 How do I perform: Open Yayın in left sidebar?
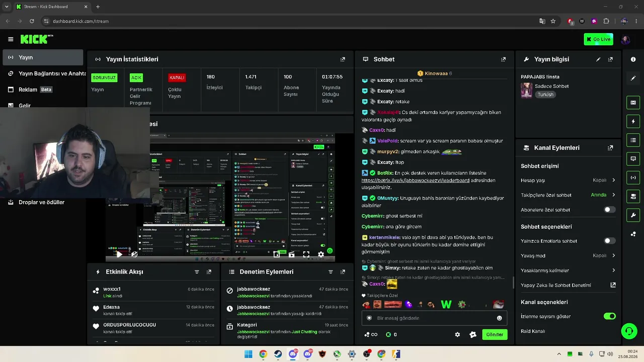click(x=43, y=57)
